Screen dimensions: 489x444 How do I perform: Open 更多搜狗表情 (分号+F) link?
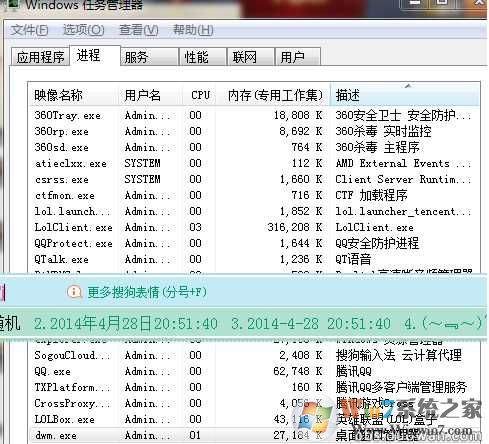click(x=147, y=292)
